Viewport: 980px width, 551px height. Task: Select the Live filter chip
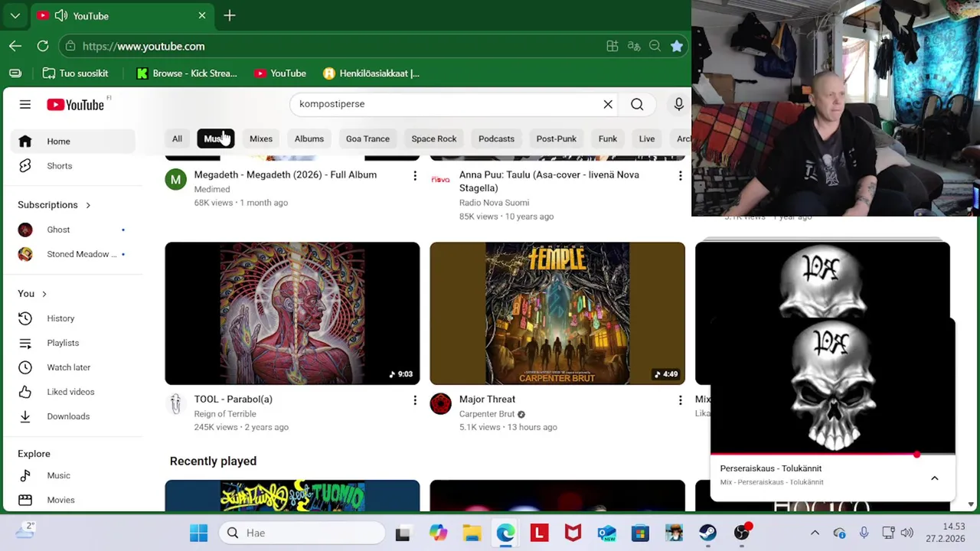point(647,139)
